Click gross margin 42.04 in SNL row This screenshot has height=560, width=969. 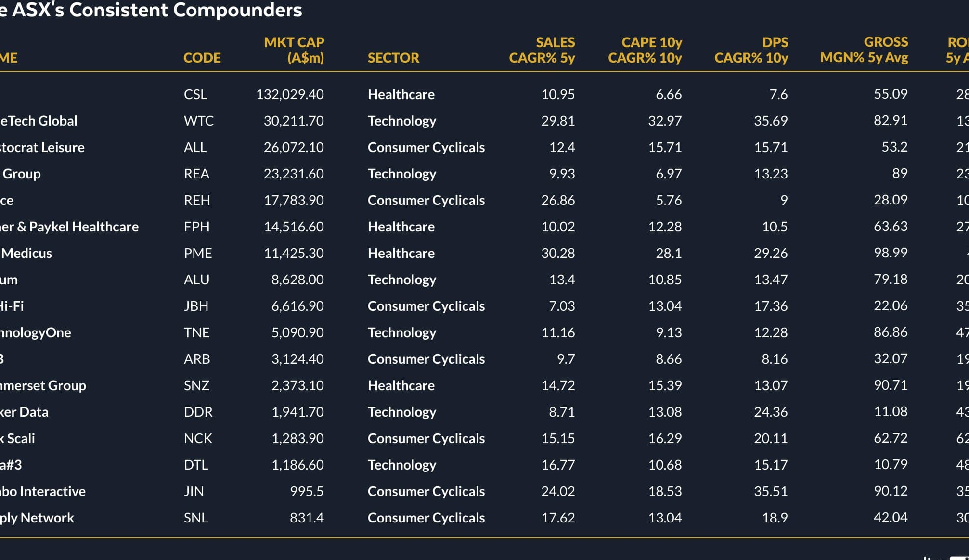(x=891, y=517)
